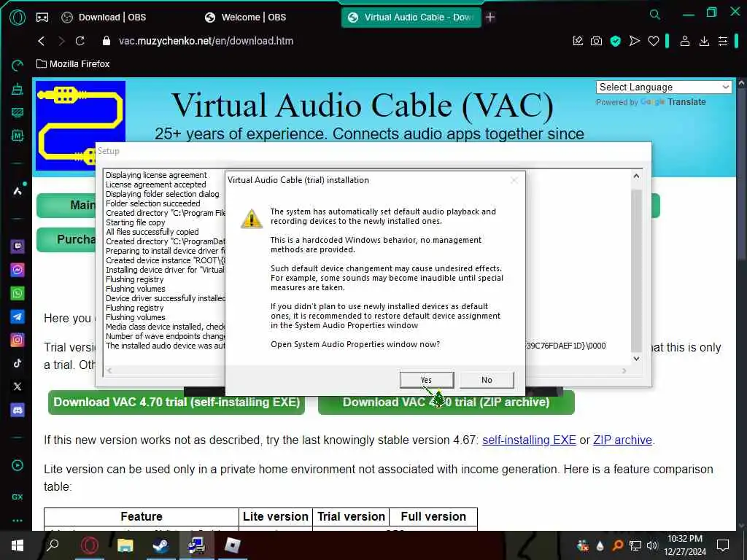The width and height of the screenshot is (747, 560).
Task: Select 'License agreement accepted' log line
Action: pos(156,184)
